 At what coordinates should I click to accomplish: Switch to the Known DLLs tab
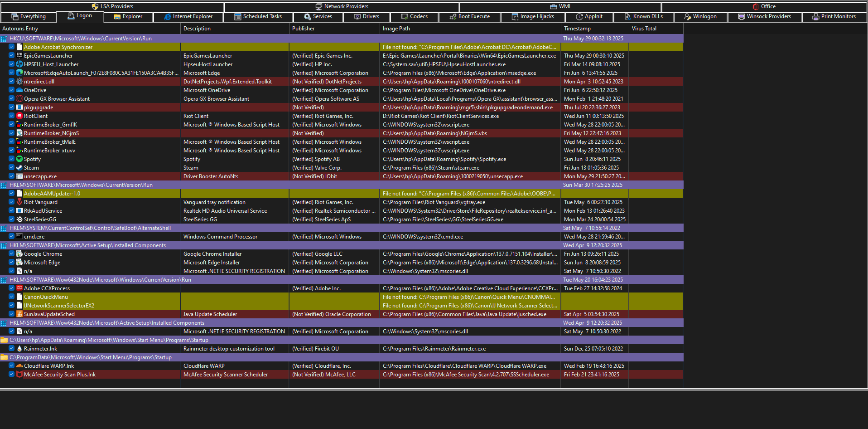click(643, 17)
